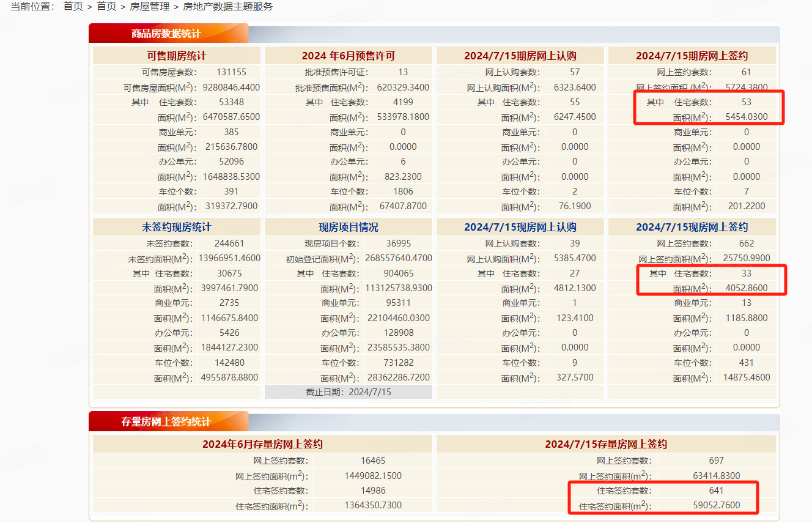Click the 2024 年6月预售许可 heading
This screenshot has width=812, height=523.
click(x=348, y=56)
